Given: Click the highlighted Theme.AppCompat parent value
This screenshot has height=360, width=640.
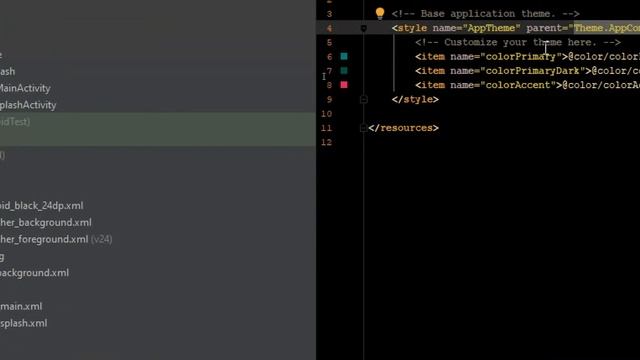Looking at the screenshot, I should (x=607, y=28).
